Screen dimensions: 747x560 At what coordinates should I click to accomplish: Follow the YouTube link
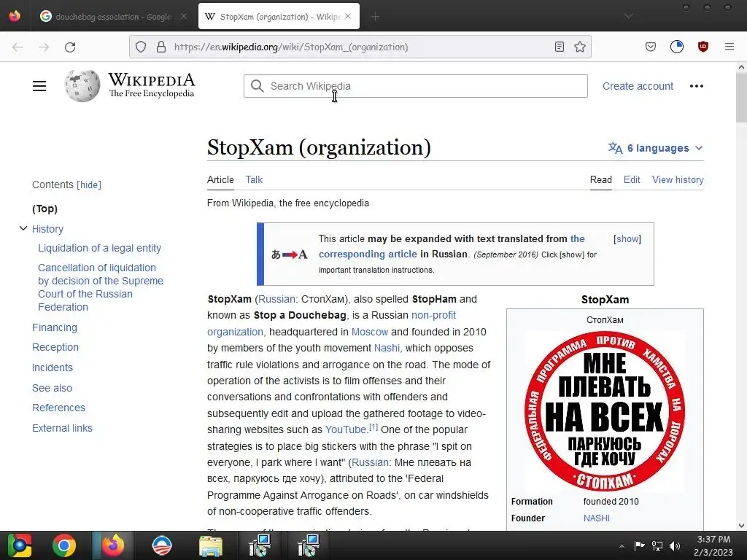(x=345, y=429)
